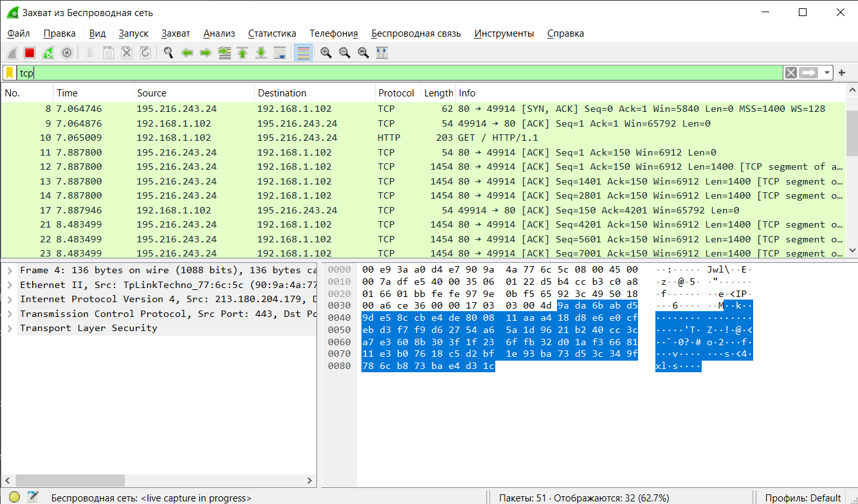Expand the Ethernet II tree node
This screenshot has height=504, width=858.
click(9, 285)
